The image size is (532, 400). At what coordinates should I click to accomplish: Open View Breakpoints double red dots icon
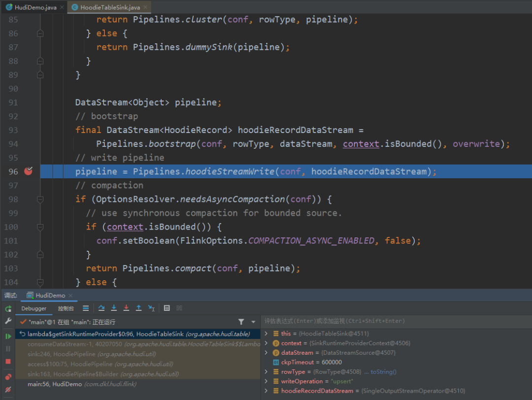8,377
